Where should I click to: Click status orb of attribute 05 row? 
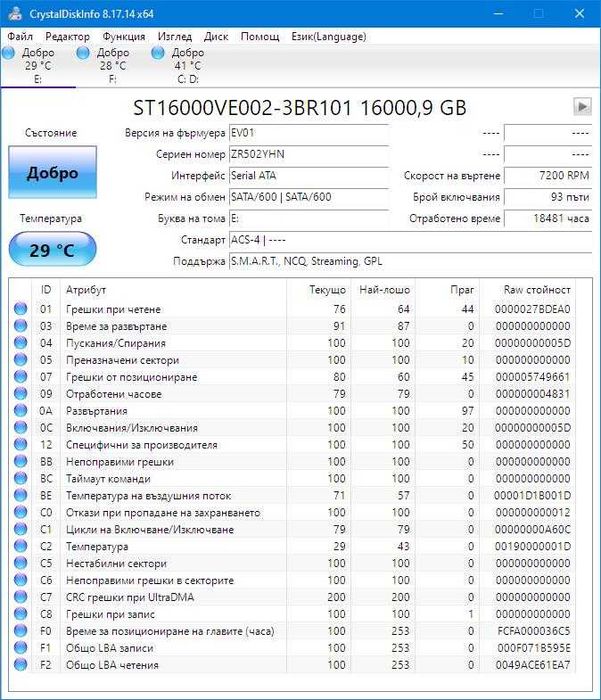pyautogui.click(x=21, y=360)
